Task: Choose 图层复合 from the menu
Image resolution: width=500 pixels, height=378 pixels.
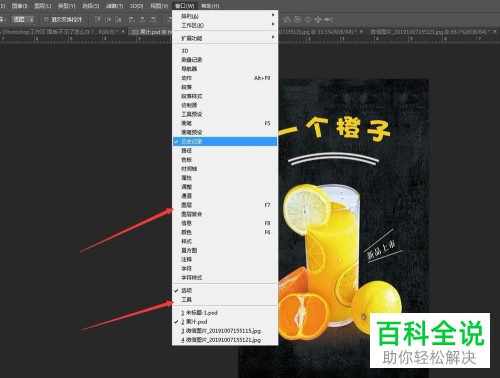Action: coord(225,214)
